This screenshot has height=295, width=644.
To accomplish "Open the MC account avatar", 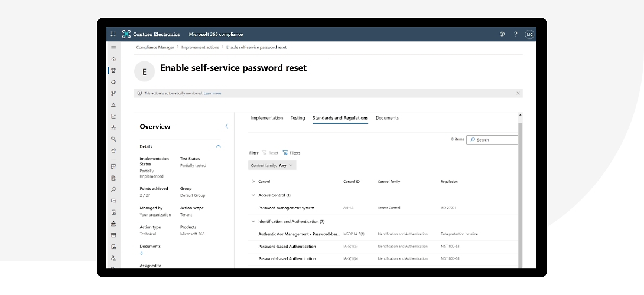I will tap(529, 34).
